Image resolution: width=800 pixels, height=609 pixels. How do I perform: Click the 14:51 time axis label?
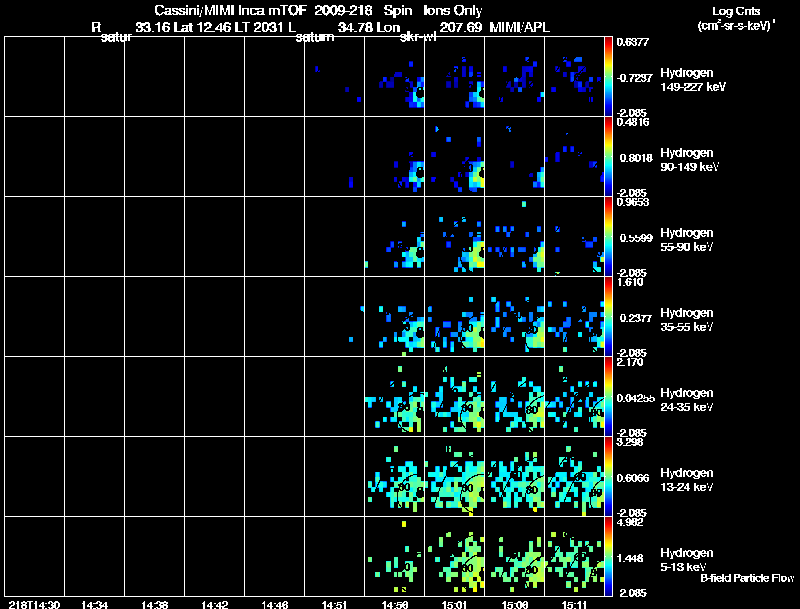pos(335,604)
